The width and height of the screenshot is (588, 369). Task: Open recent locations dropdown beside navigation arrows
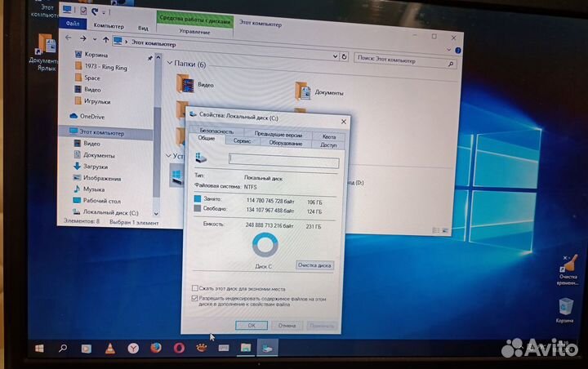(x=95, y=39)
